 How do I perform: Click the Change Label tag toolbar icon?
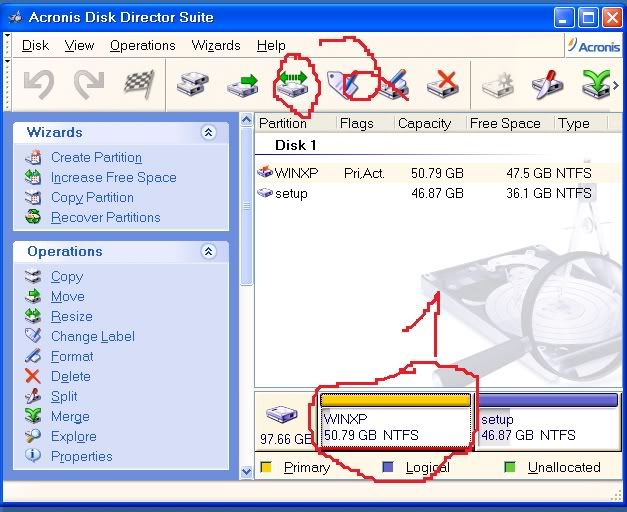(343, 84)
